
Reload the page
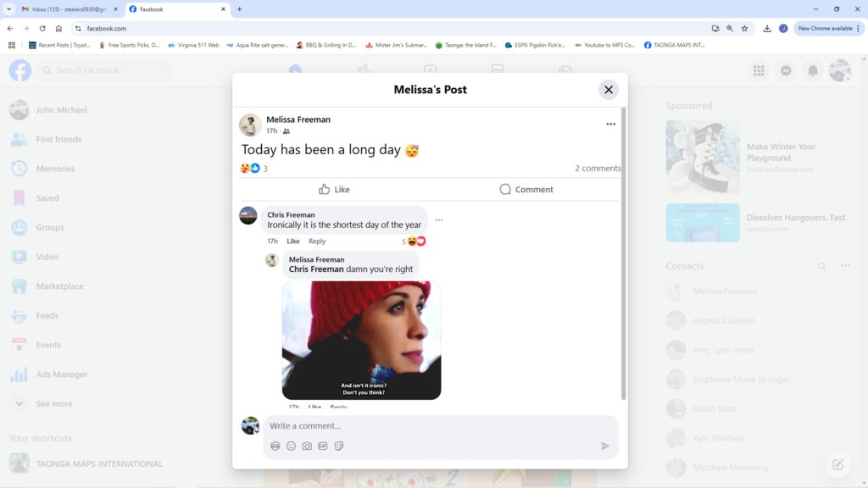[42, 28]
